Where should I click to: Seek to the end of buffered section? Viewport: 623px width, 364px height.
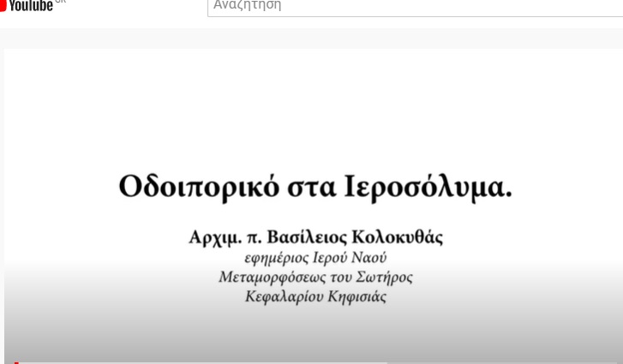[386, 362]
